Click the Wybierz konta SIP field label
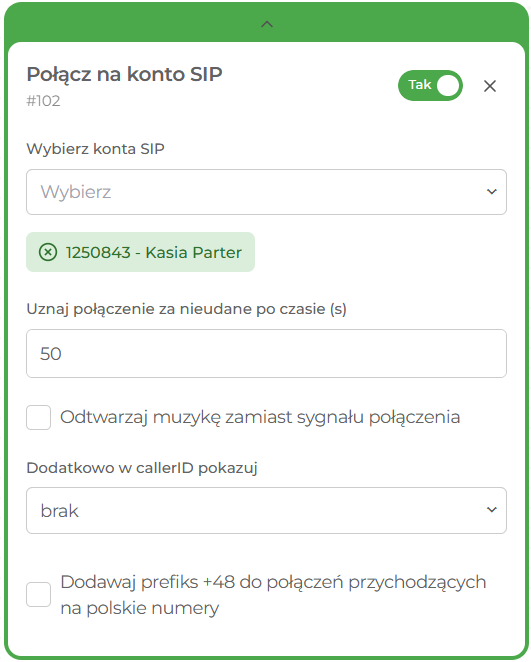This screenshot has width=531, height=662. click(x=95, y=149)
